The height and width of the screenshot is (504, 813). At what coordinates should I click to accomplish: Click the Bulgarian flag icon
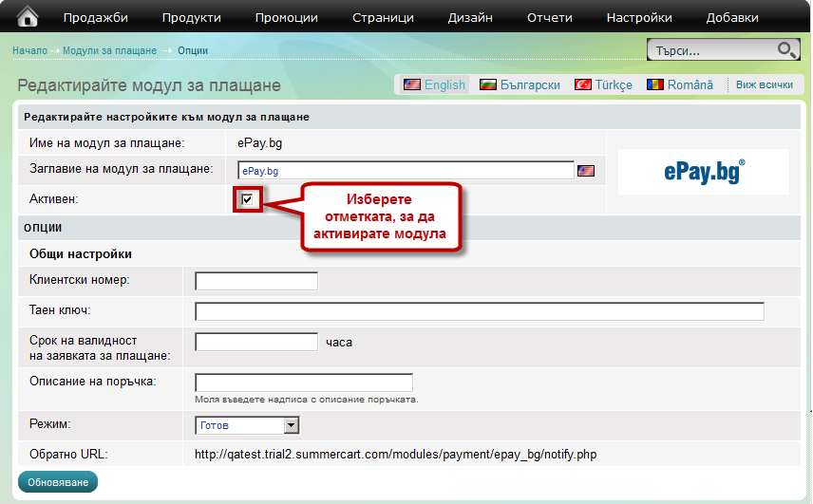coord(488,84)
